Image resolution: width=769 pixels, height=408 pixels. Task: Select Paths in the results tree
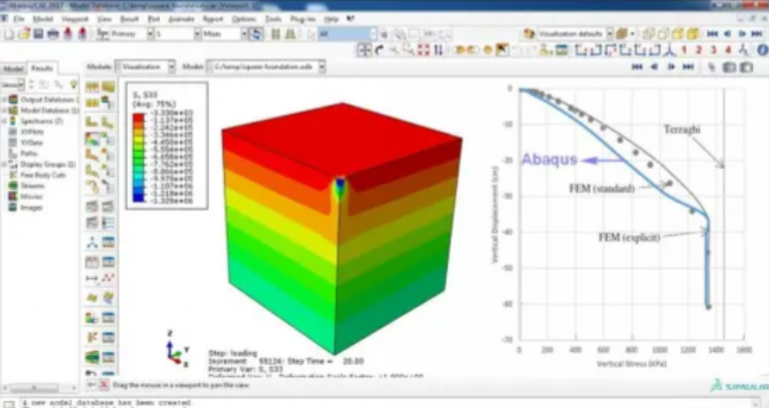[x=29, y=153]
